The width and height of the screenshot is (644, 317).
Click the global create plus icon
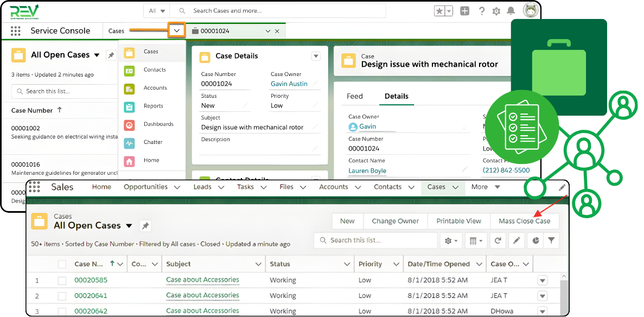465,11
